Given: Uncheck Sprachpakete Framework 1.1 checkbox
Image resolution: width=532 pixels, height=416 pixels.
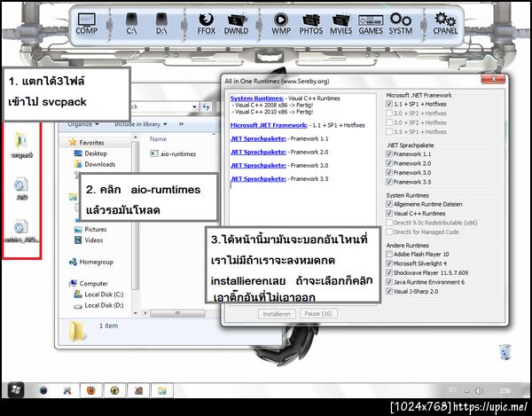Looking at the screenshot, I should [389, 153].
